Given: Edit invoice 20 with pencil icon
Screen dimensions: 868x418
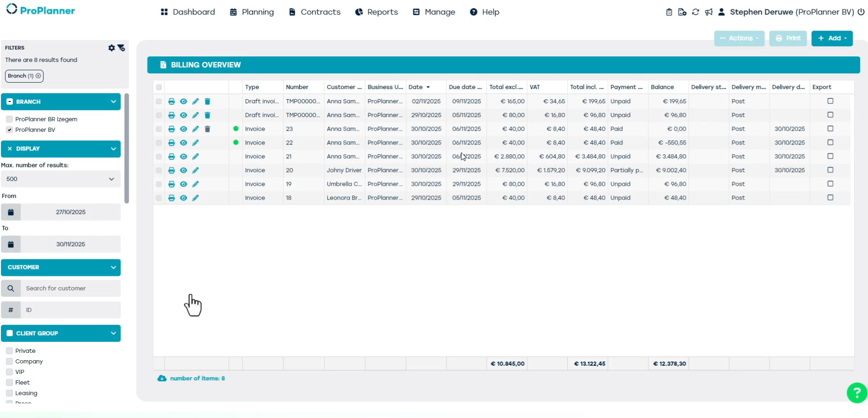Looking at the screenshot, I should click(196, 170).
